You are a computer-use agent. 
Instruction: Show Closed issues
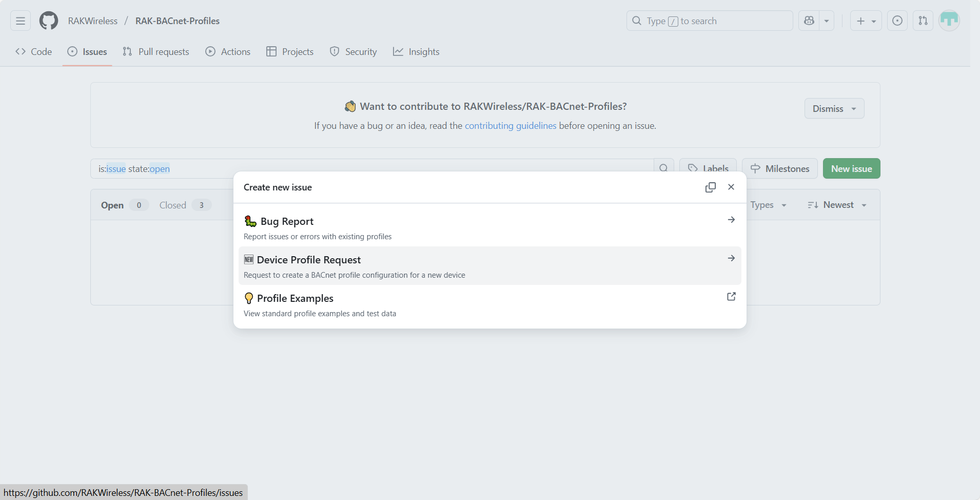[173, 204]
